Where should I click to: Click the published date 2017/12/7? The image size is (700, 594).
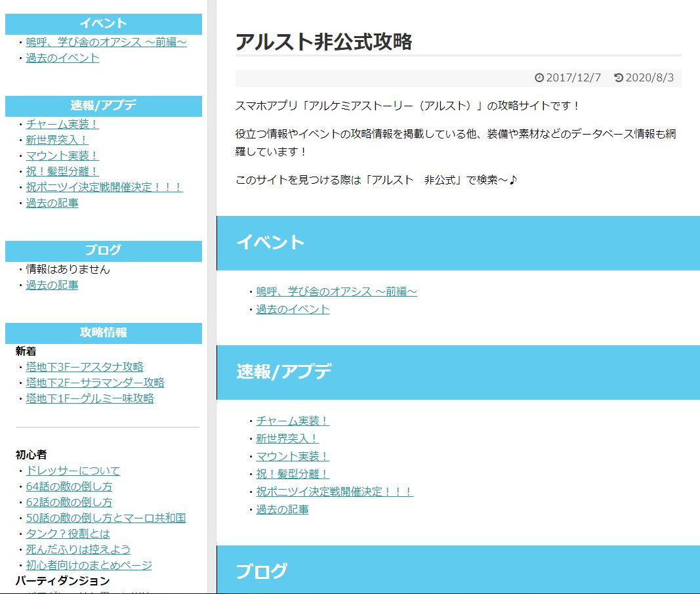pyautogui.click(x=573, y=77)
